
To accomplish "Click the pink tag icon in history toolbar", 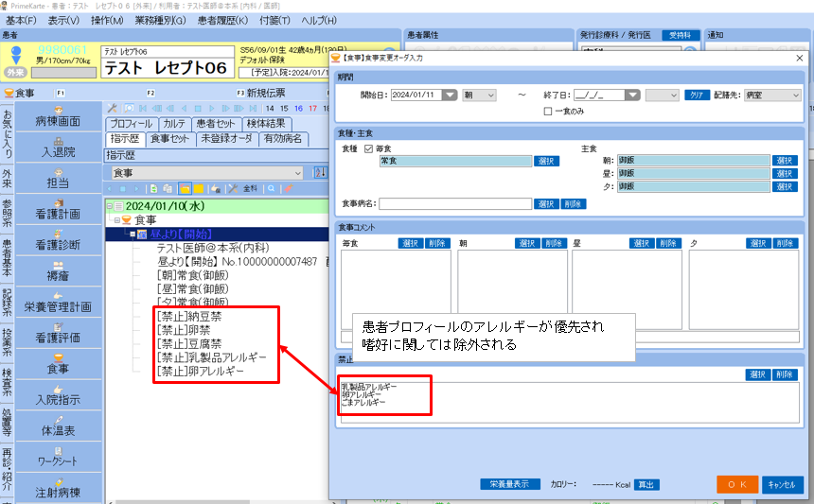I will [288, 189].
